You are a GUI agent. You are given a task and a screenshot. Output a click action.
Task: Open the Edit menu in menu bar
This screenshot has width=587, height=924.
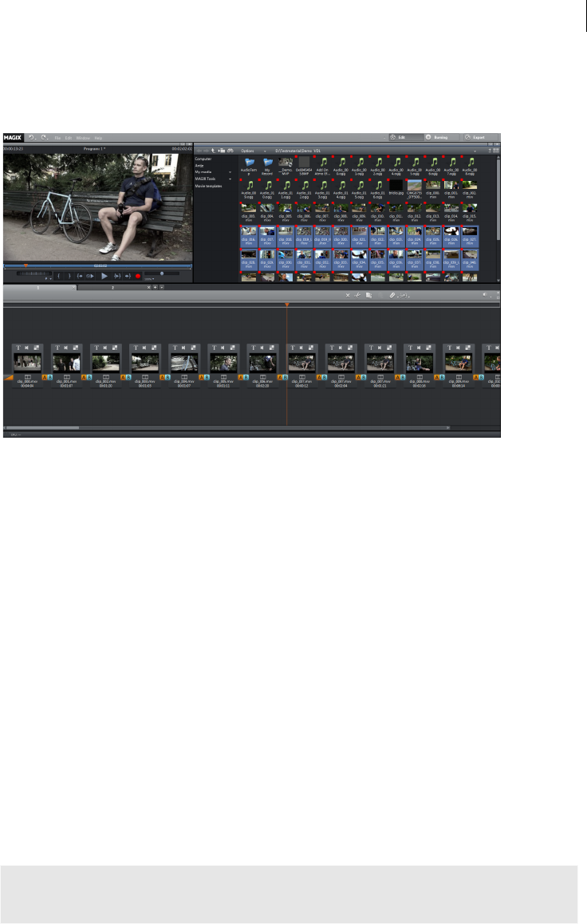point(69,138)
